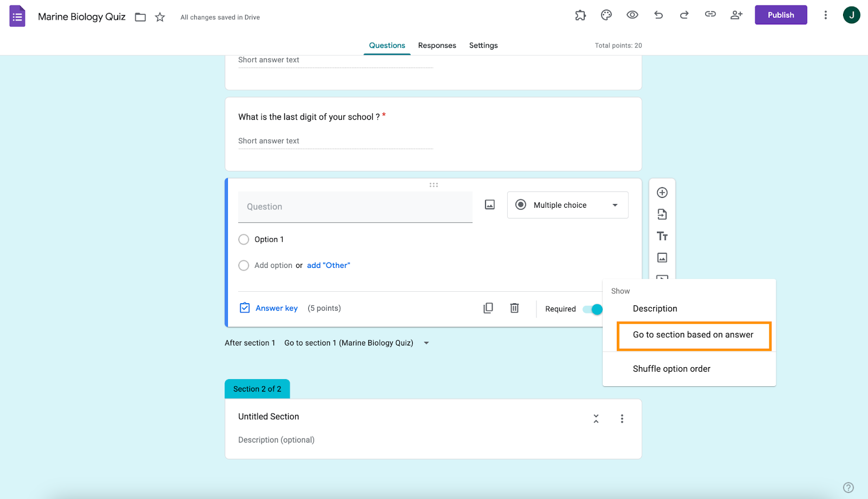
Task: Open the help question mark icon
Action: (x=848, y=488)
